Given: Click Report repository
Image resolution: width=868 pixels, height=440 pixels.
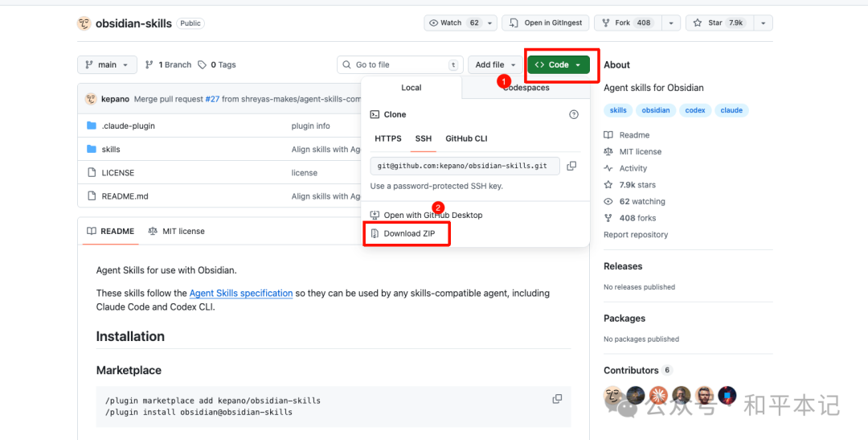Looking at the screenshot, I should (636, 235).
